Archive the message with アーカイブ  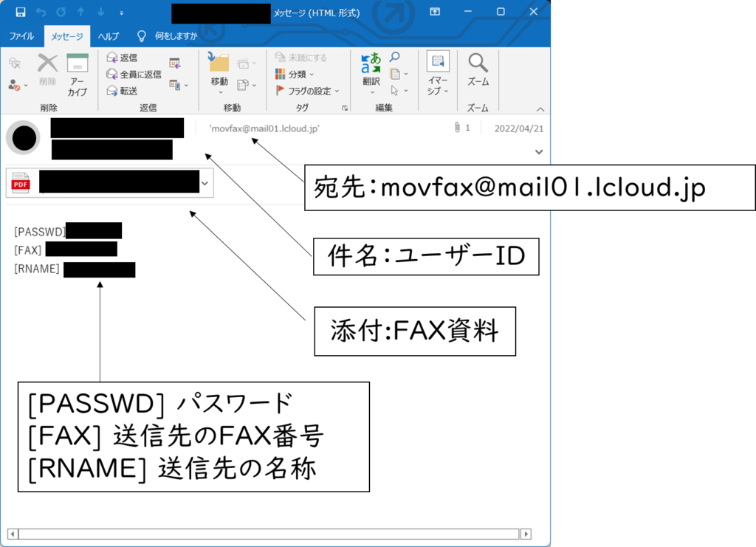(x=77, y=75)
